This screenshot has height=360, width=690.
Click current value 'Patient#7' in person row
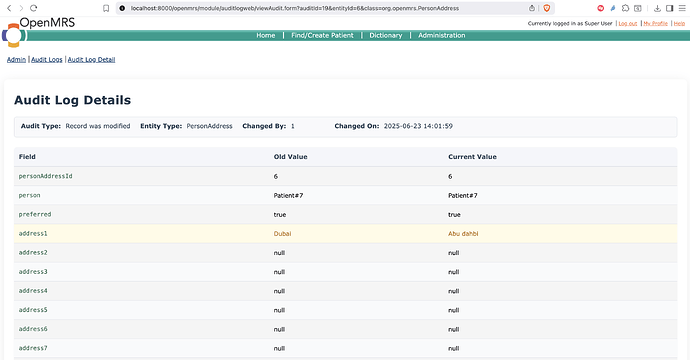click(462, 195)
